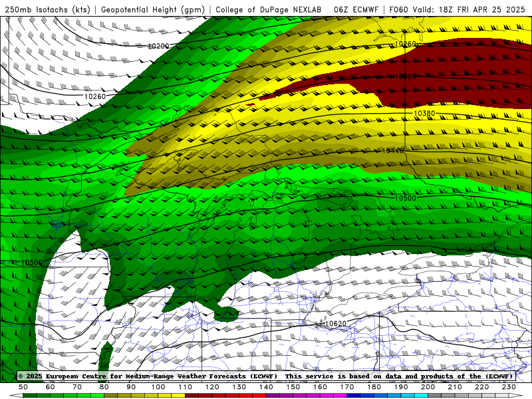Click the dark blue swatch right of 170
The width and height of the screenshot is (532, 399).
[x=354, y=396]
